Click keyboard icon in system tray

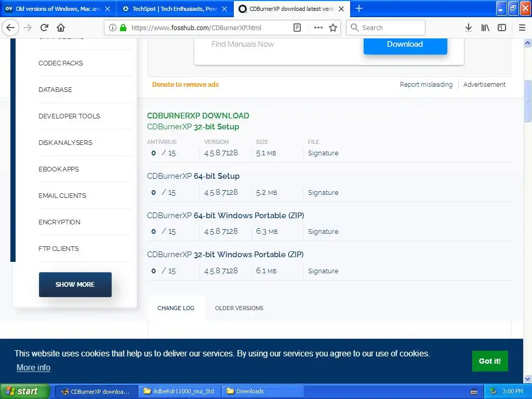pyautogui.click(x=474, y=392)
